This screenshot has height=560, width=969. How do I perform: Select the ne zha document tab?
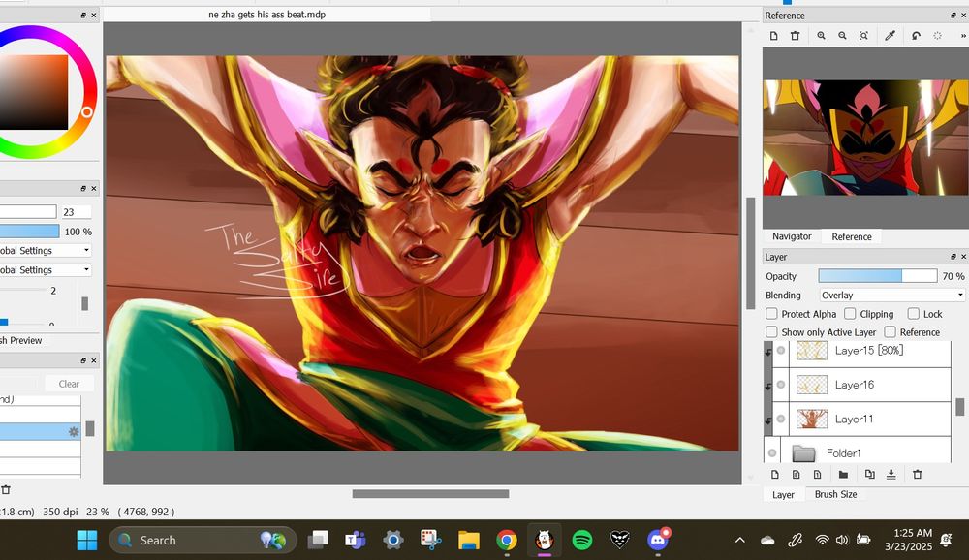[267, 15]
